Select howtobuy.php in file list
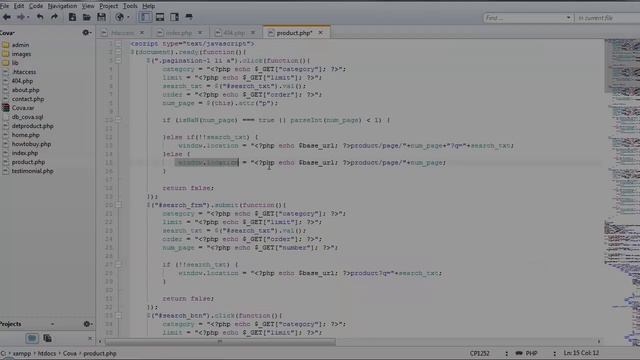The image size is (640, 360). tap(31, 144)
